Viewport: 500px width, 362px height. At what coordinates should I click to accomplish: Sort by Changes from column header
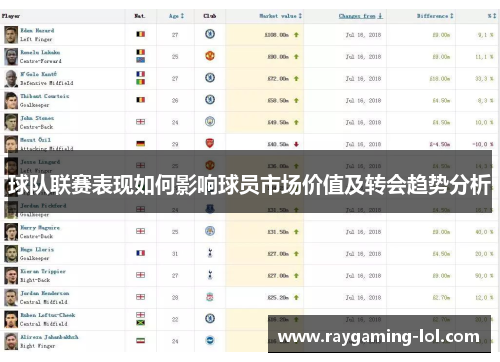(x=360, y=16)
